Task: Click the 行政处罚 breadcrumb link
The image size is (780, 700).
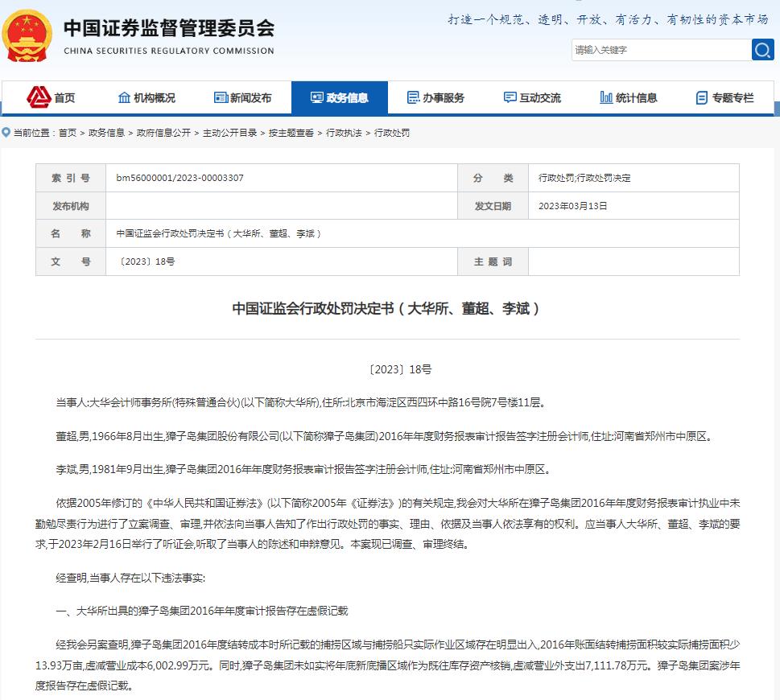Action: [x=392, y=134]
